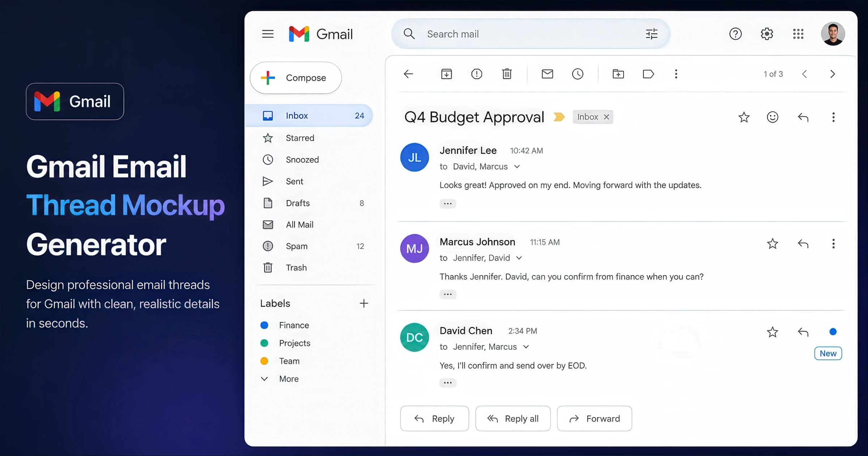Open more options for Jennifer's message
The image size is (868, 456).
(833, 117)
